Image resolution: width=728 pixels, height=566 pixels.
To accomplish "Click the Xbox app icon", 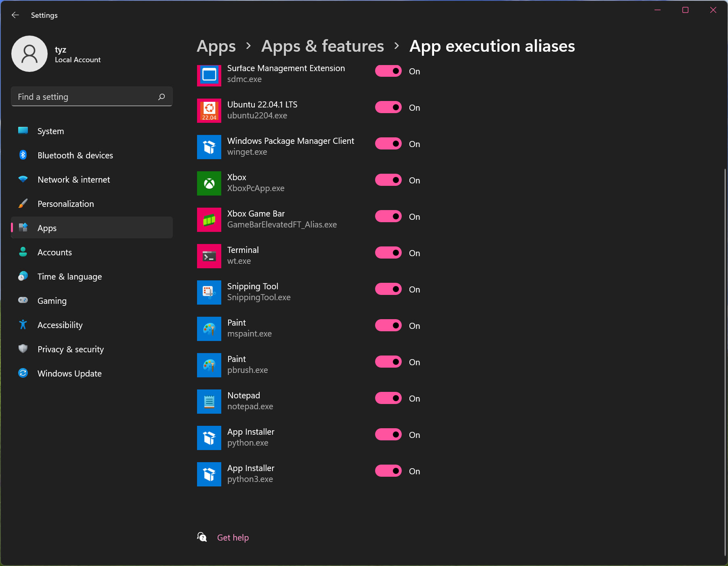I will pos(209,183).
